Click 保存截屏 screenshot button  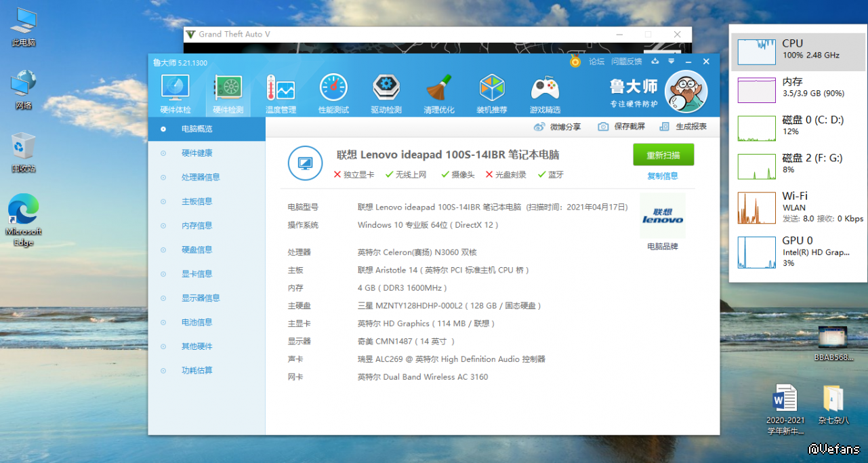click(x=622, y=127)
